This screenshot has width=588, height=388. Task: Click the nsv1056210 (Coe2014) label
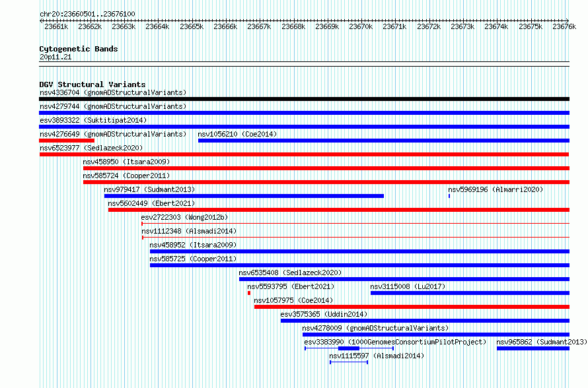[x=237, y=134]
